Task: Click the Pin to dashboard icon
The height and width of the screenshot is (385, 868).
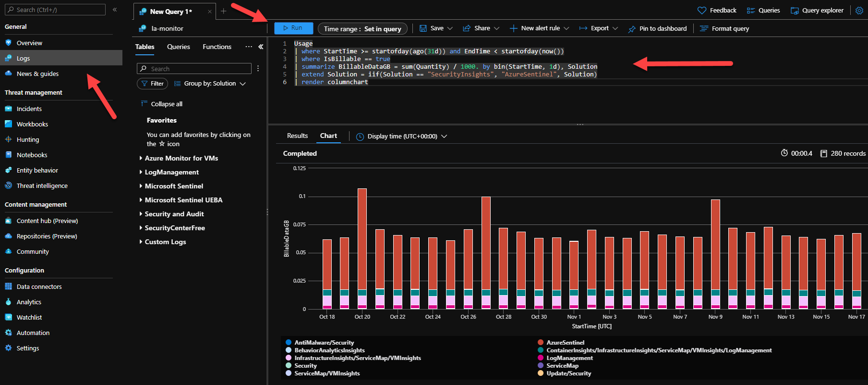Action: tap(632, 29)
